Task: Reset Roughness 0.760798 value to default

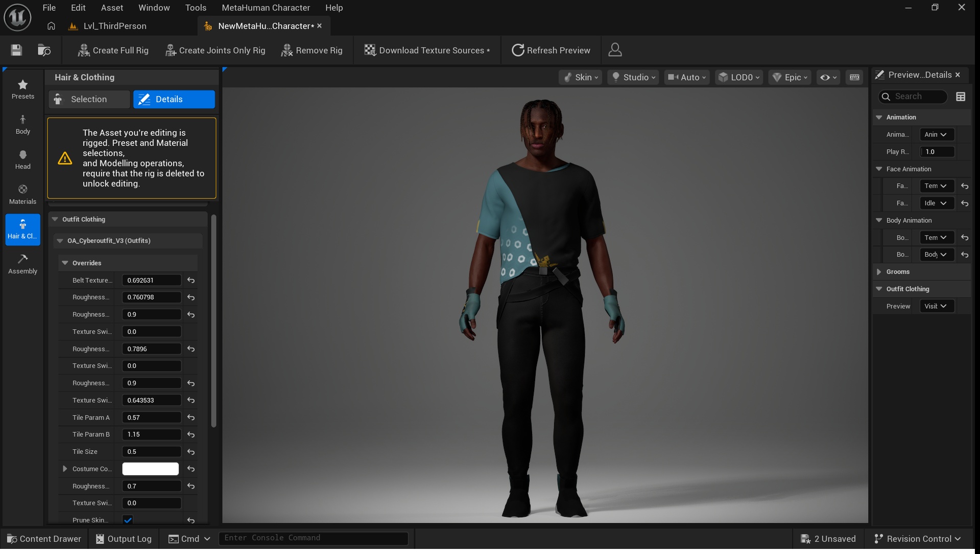Action: pos(191,297)
